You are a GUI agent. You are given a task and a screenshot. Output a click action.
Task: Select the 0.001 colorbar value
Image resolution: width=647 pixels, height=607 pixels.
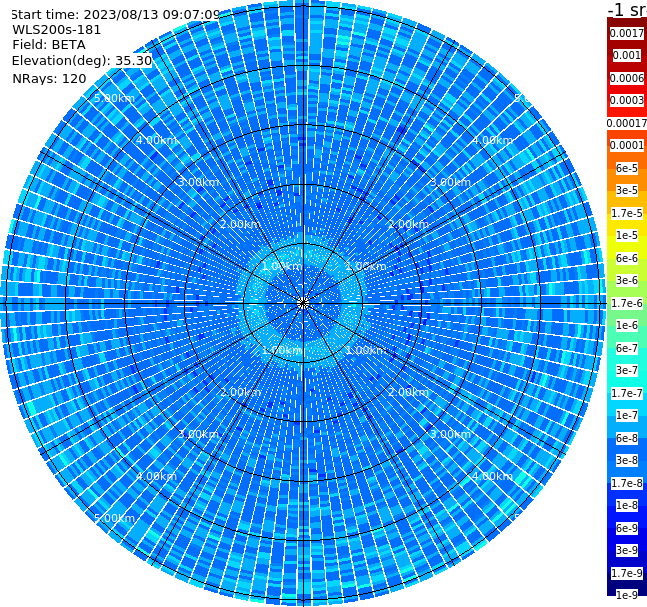[627, 55]
